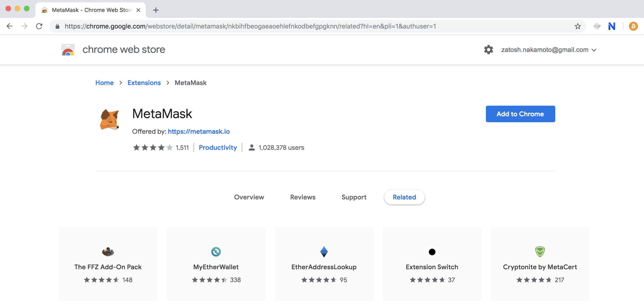Bookmark this page with the star icon
The width and height of the screenshot is (644, 306).
[578, 26]
